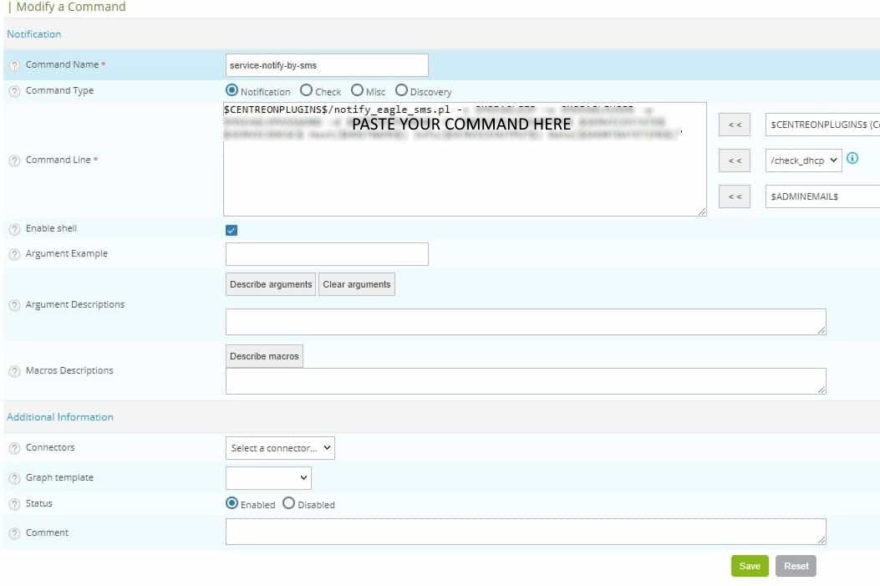The width and height of the screenshot is (880, 586).
Task: Click the Macros Descriptions text area
Action: (526, 381)
